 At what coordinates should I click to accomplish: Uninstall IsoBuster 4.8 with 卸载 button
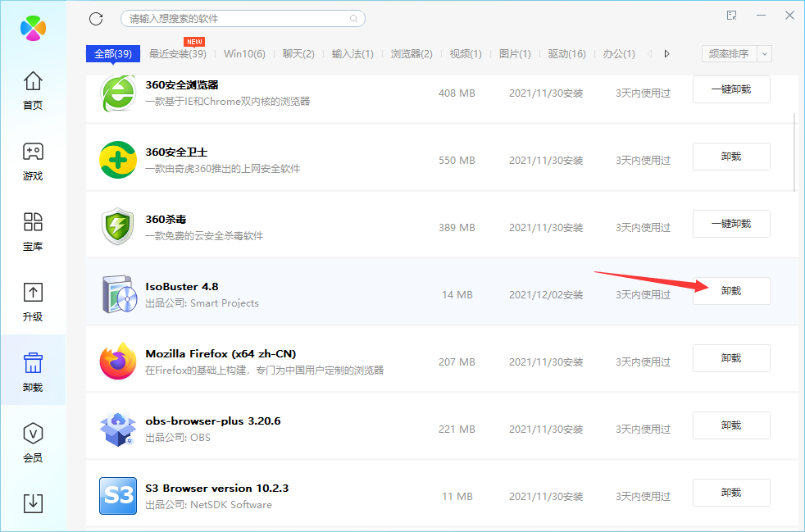tap(731, 291)
